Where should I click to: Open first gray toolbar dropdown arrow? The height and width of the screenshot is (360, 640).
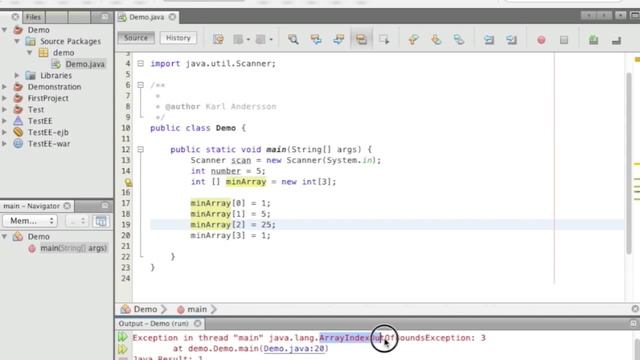(248, 40)
